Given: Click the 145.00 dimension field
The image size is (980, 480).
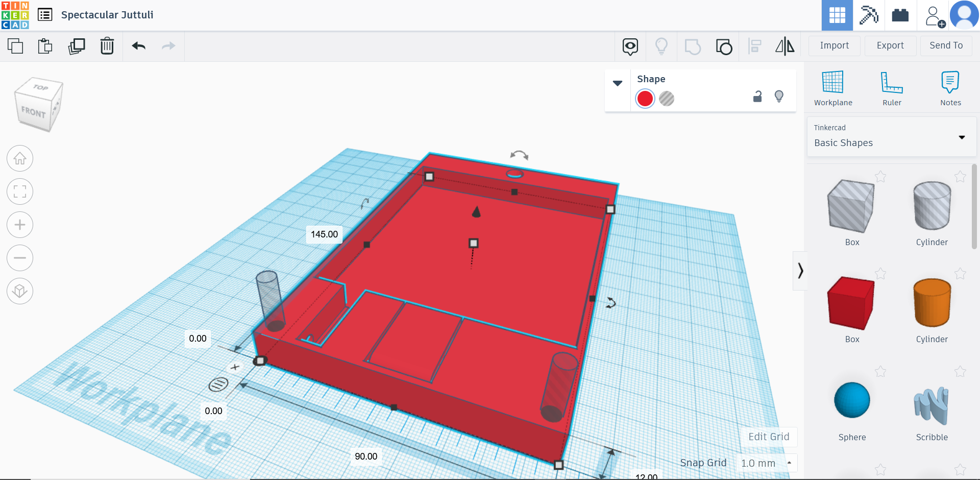Looking at the screenshot, I should point(325,234).
